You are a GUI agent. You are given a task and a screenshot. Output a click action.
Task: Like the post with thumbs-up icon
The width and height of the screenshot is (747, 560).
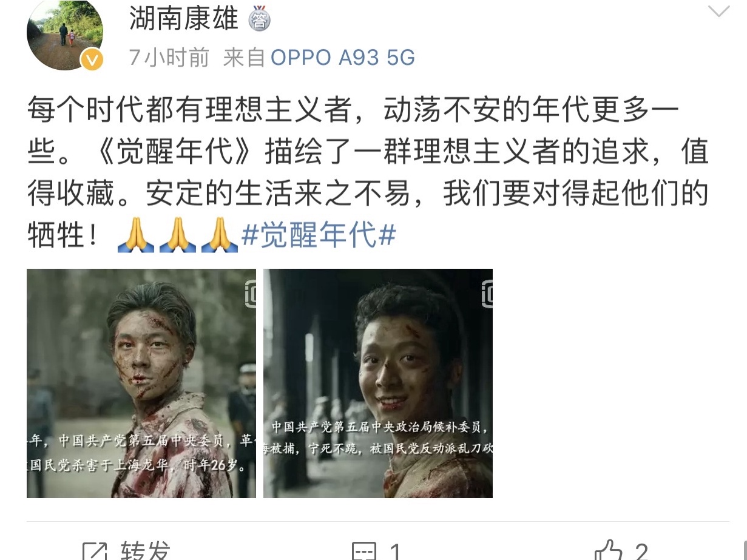[609, 551]
